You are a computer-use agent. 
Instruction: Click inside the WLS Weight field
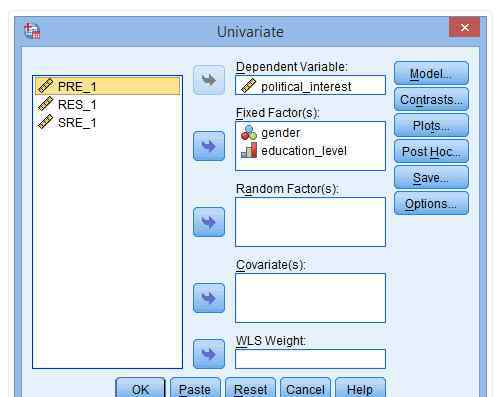(x=310, y=359)
